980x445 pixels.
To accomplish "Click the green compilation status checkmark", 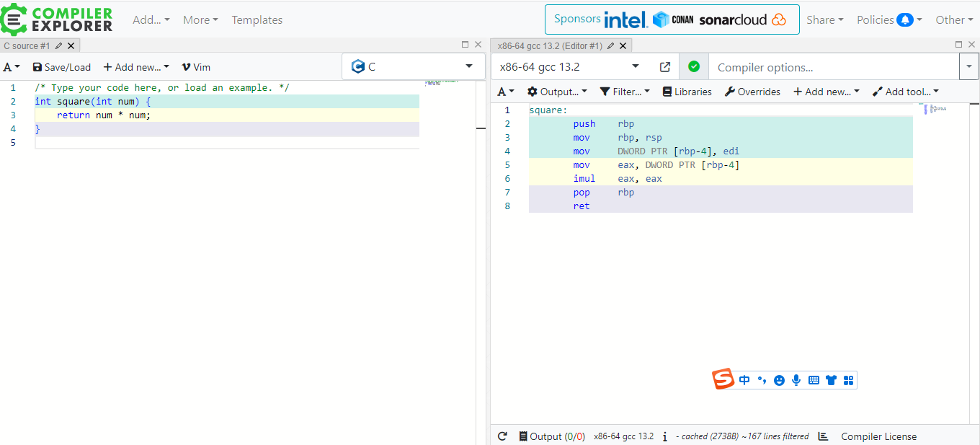I will [694, 66].
